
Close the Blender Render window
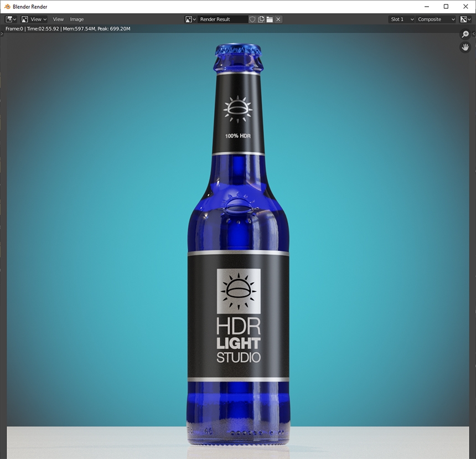coord(465,7)
